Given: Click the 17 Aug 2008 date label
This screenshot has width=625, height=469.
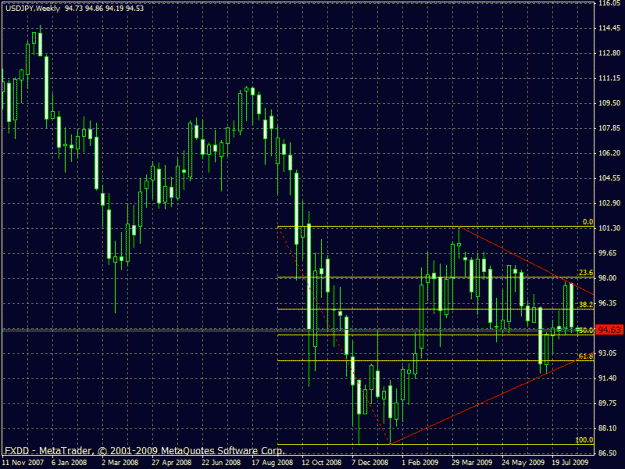Looking at the screenshot, I should (x=272, y=463).
